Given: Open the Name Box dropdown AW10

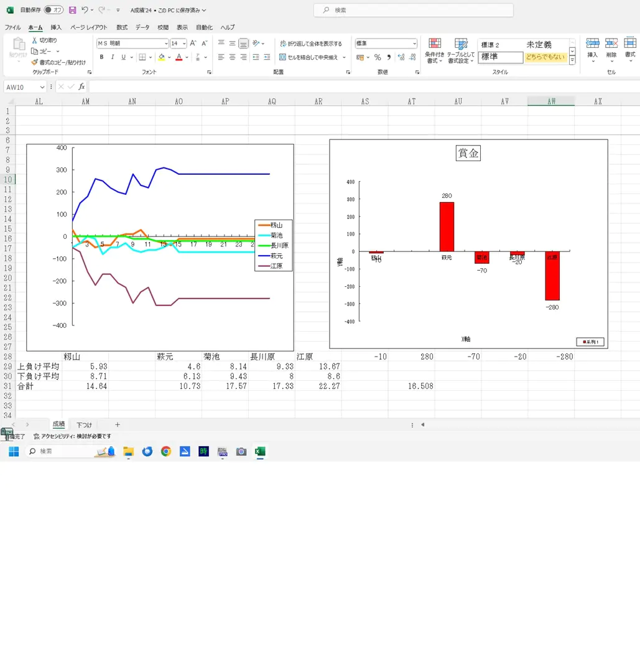Looking at the screenshot, I should tap(42, 87).
